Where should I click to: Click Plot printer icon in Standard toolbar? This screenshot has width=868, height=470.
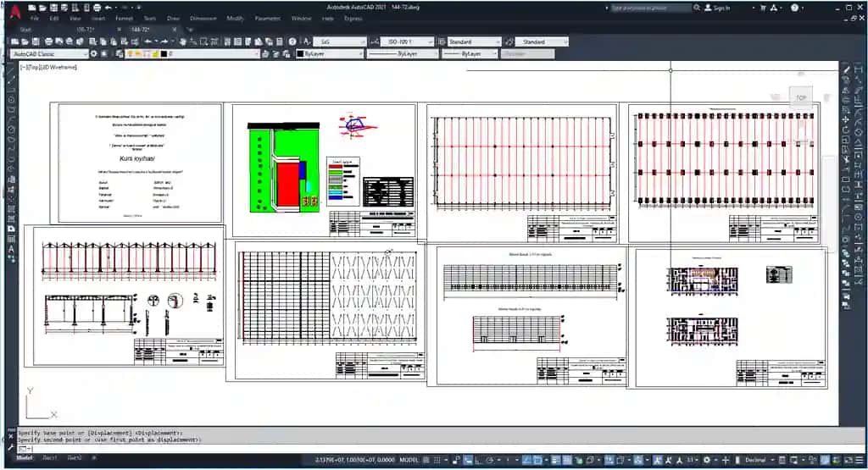(x=48, y=41)
